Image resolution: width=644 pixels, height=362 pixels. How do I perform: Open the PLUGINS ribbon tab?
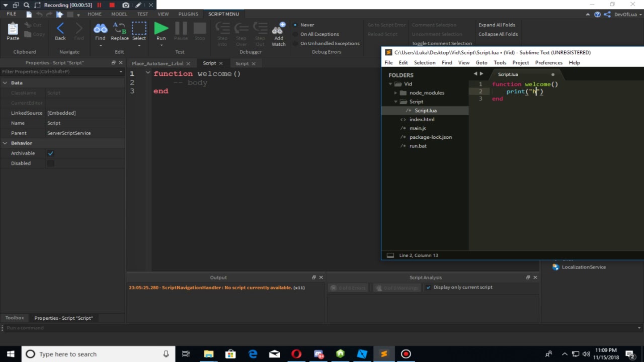click(x=188, y=14)
